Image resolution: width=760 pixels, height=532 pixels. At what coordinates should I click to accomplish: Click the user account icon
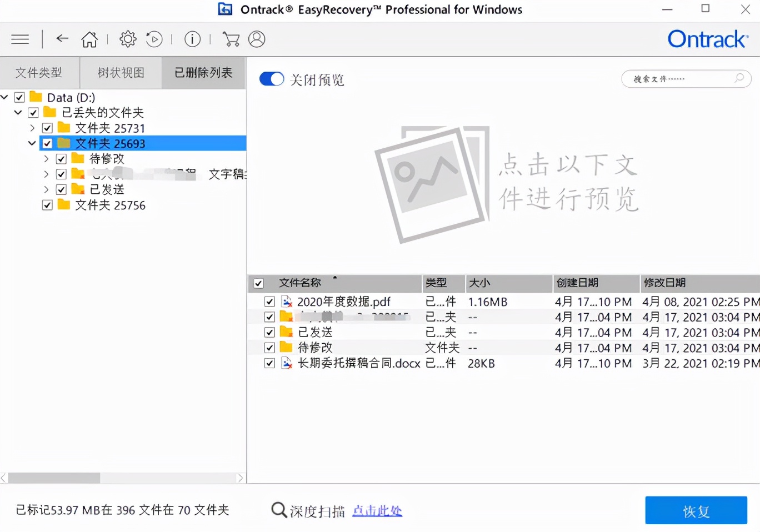tap(257, 39)
